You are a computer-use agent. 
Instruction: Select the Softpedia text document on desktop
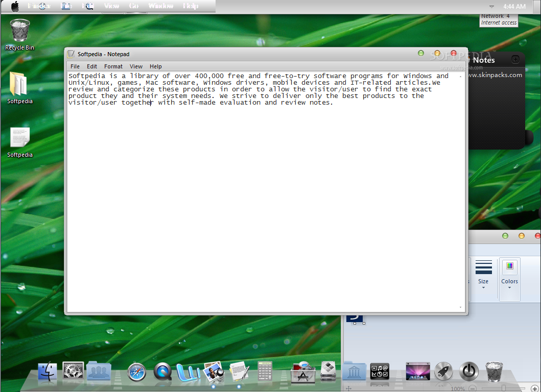[19, 142]
